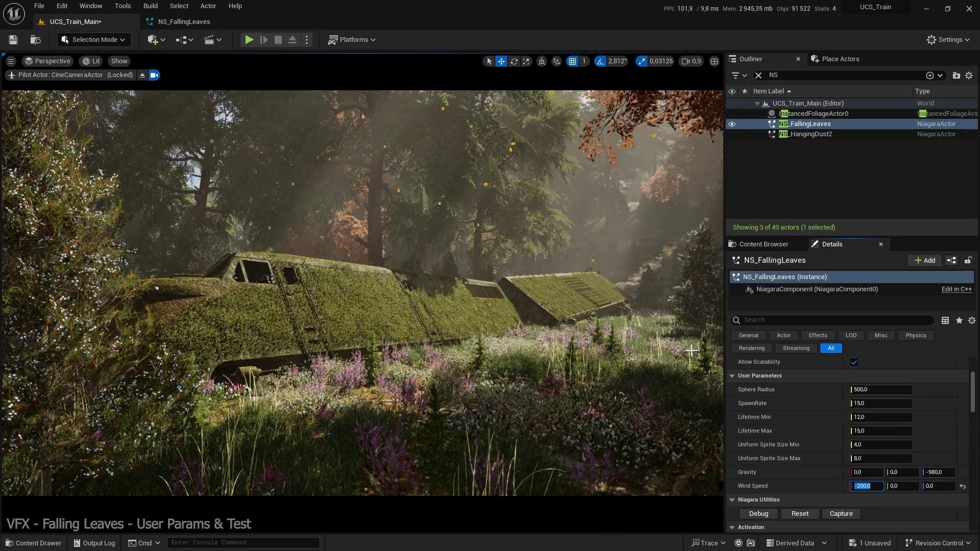Open the viewport Show menu
Screen dimensions: 980x551
(119, 61)
